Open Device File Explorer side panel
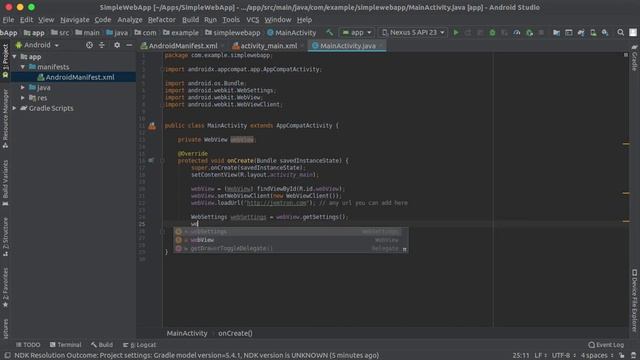Viewport: 640px width, 360px height. point(634,300)
